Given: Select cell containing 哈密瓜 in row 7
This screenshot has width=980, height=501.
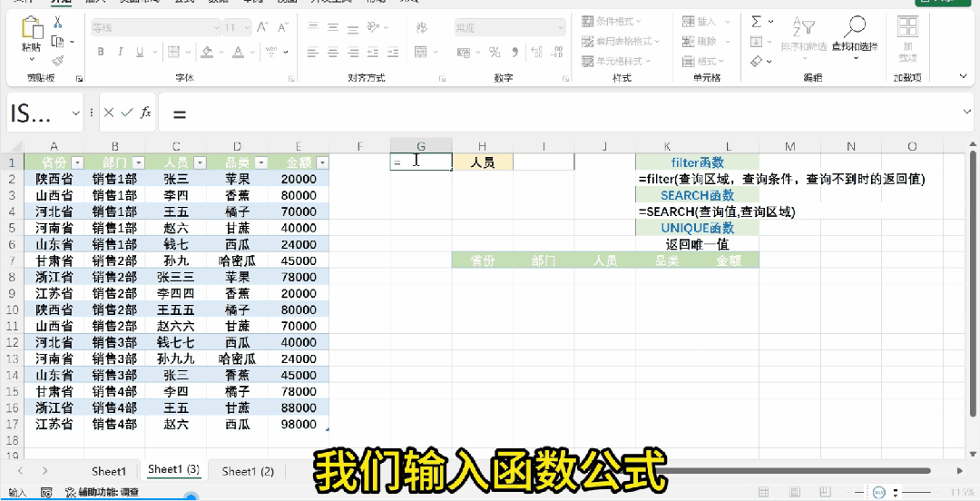Looking at the screenshot, I should [238, 260].
